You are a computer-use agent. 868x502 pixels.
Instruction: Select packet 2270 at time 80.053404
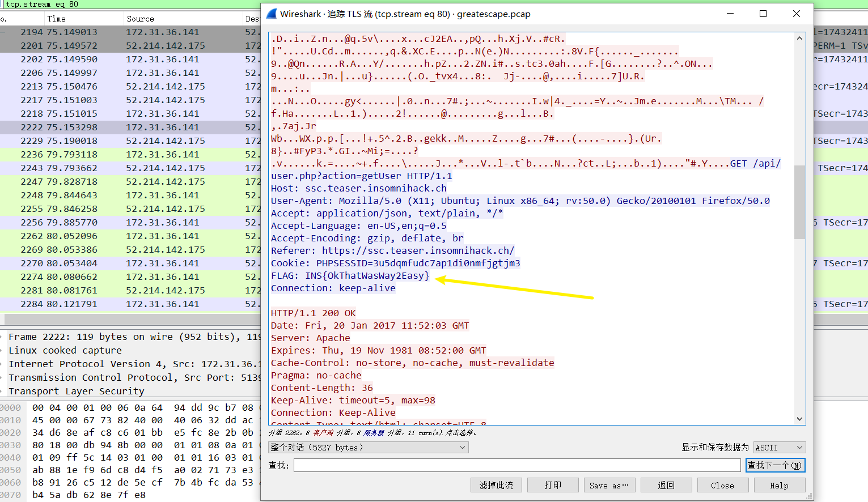point(130,263)
